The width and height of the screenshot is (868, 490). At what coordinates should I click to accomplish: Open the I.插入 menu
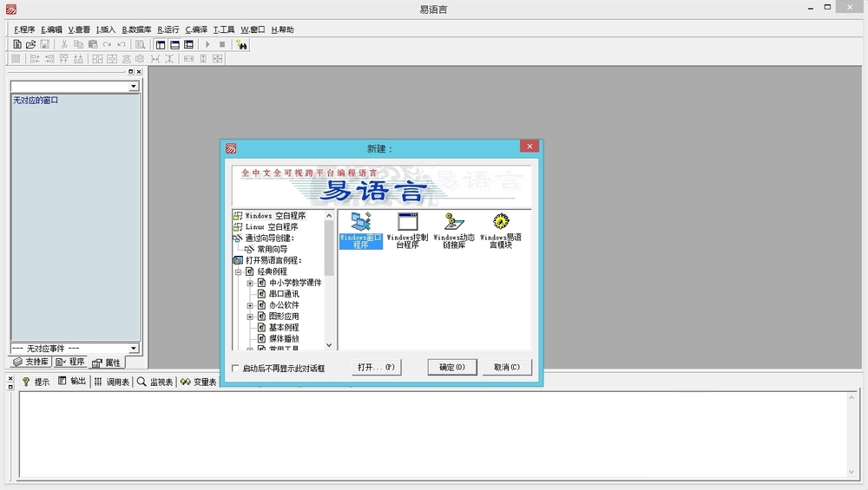point(106,29)
